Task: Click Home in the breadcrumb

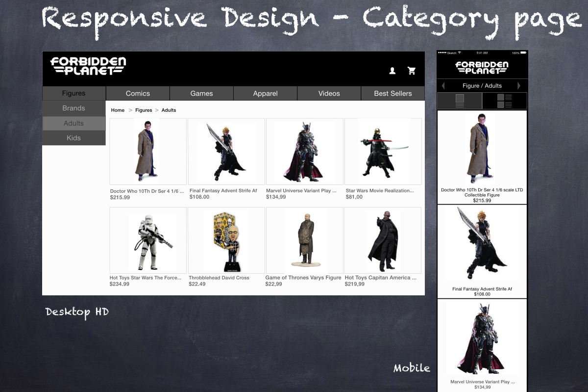Action: [x=118, y=110]
